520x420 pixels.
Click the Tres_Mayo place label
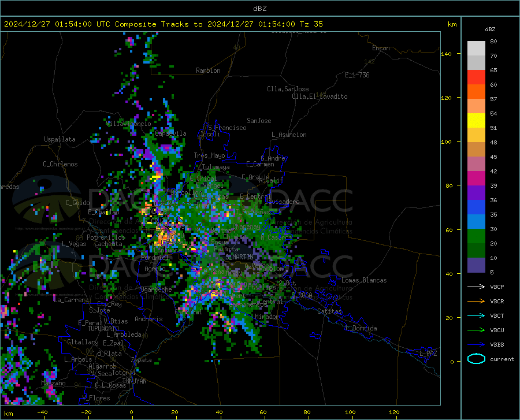[x=209, y=155]
